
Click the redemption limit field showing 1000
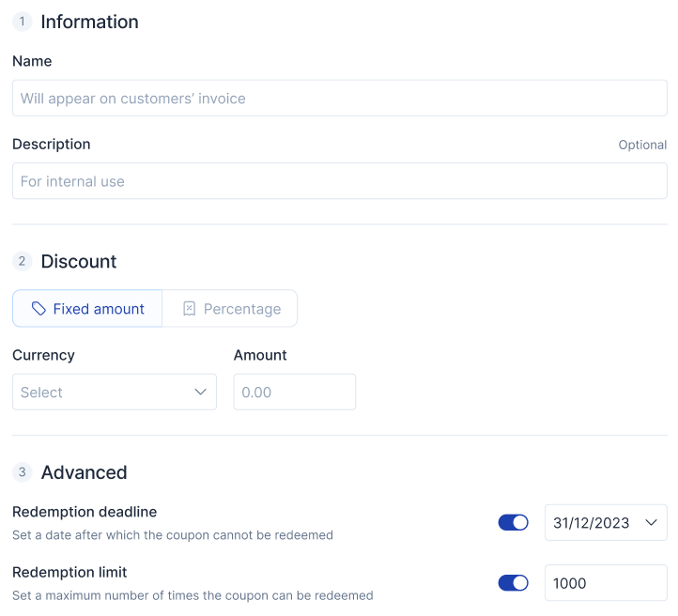606,583
